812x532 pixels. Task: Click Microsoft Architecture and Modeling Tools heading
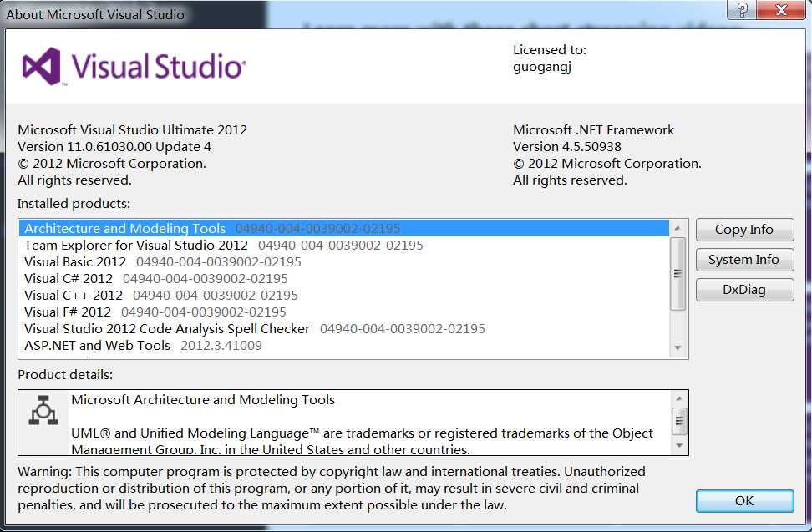click(203, 399)
